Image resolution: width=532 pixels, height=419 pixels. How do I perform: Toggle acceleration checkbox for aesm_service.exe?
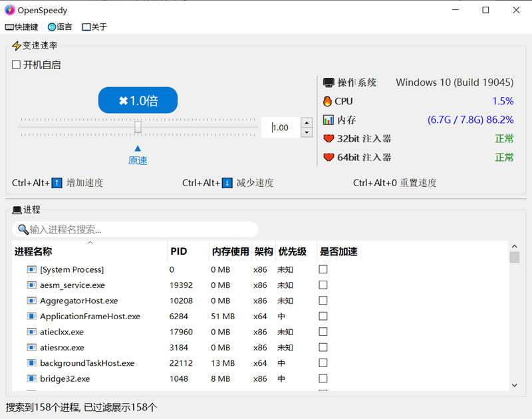pyautogui.click(x=323, y=285)
